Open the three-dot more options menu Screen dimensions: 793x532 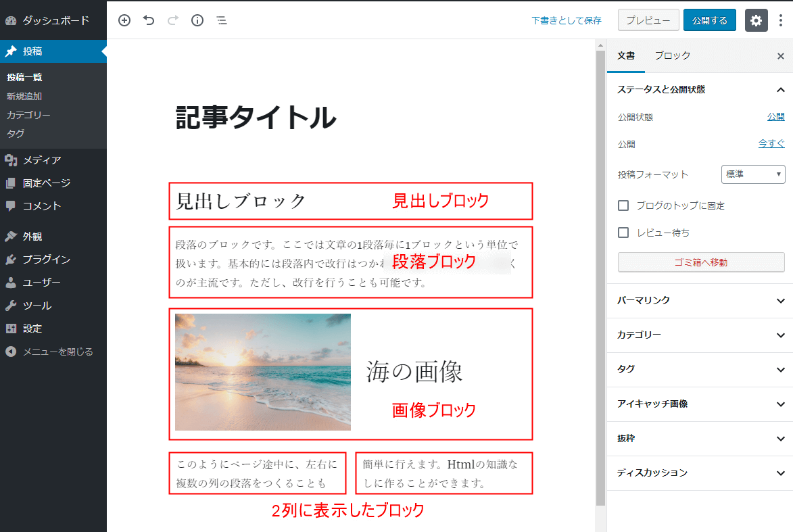point(781,20)
